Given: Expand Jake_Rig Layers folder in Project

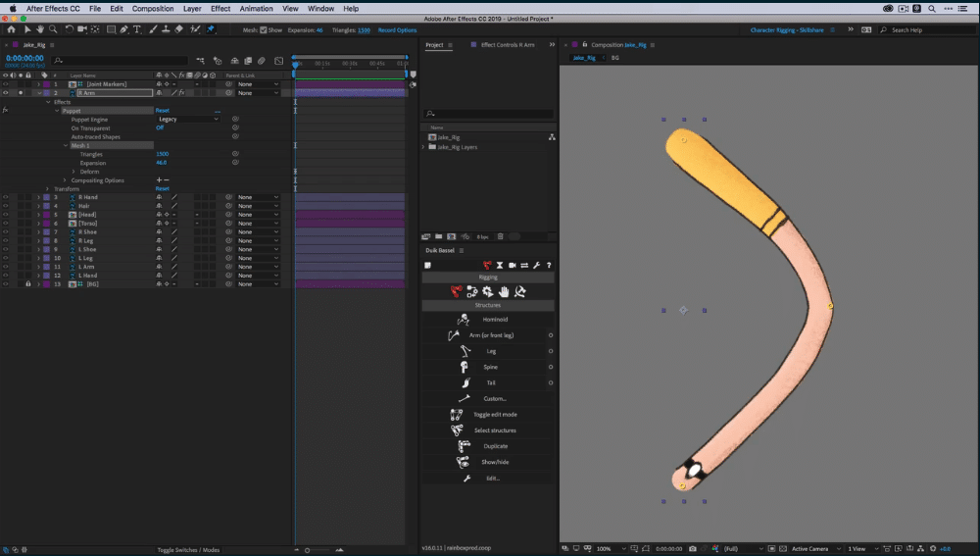Looking at the screenshot, I should (423, 147).
